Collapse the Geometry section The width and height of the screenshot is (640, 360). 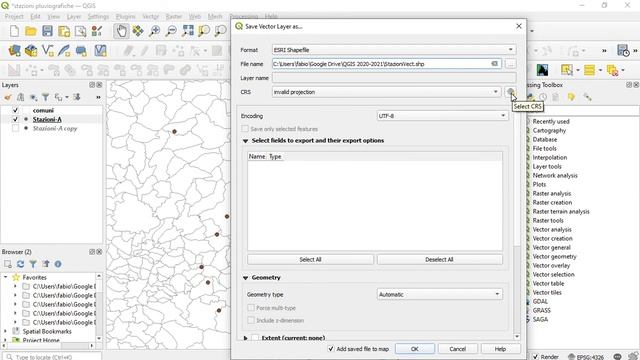[x=245, y=278]
